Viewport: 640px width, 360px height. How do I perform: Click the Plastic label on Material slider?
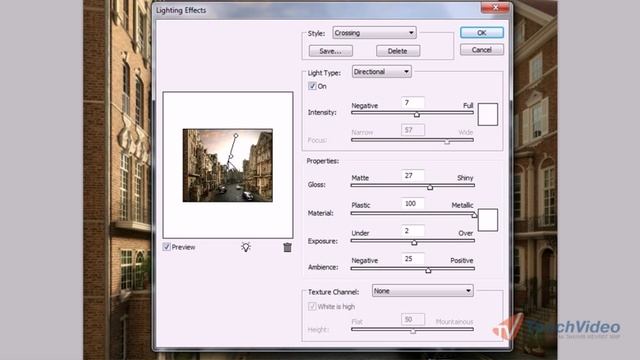361,205
